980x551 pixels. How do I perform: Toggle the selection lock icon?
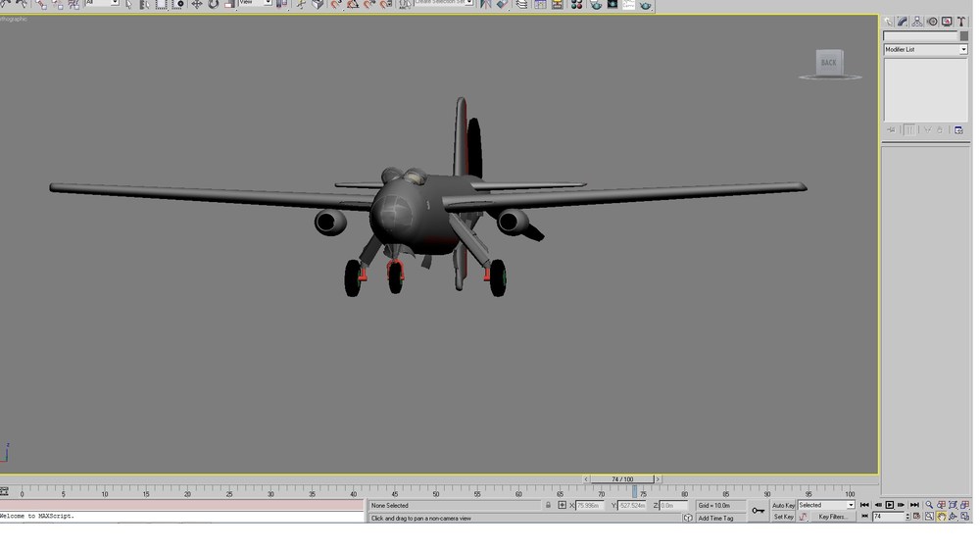(x=548, y=505)
